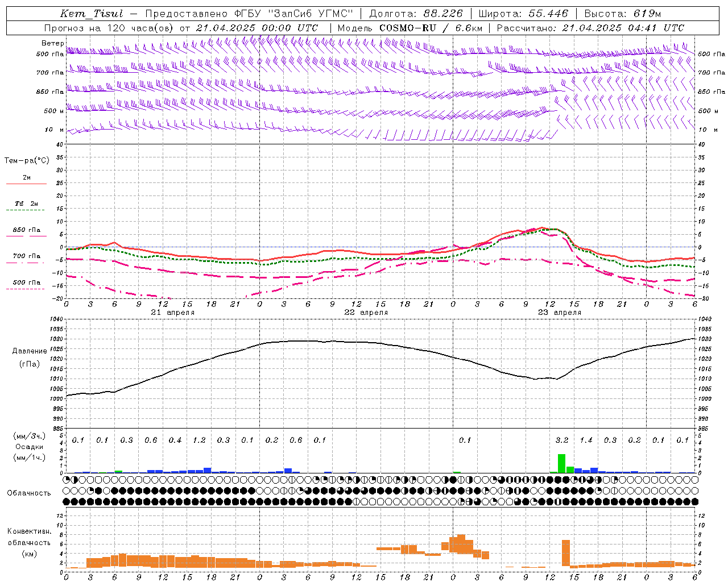This screenshot has width=728, height=582.
Task: Click the latitude value Широта: 55.446
Action: tap(523, 14)
